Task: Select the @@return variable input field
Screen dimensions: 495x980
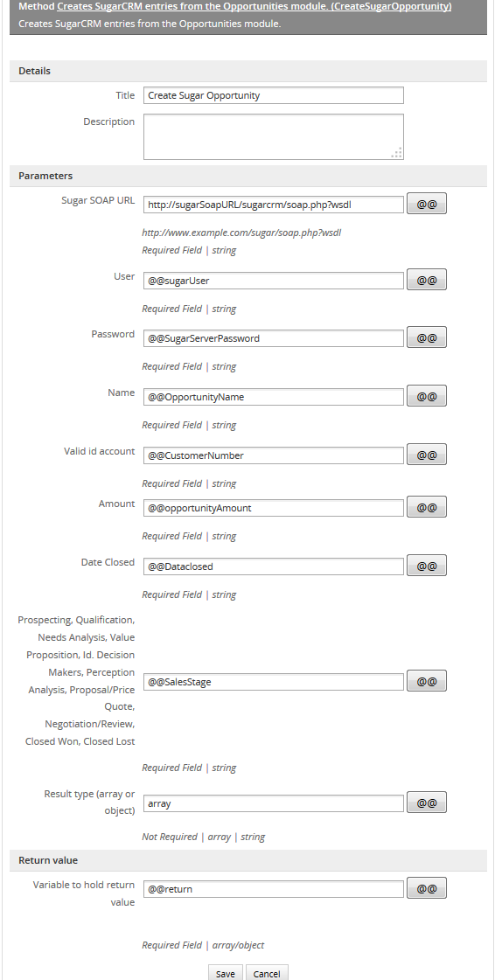Action: pos(274,889)
